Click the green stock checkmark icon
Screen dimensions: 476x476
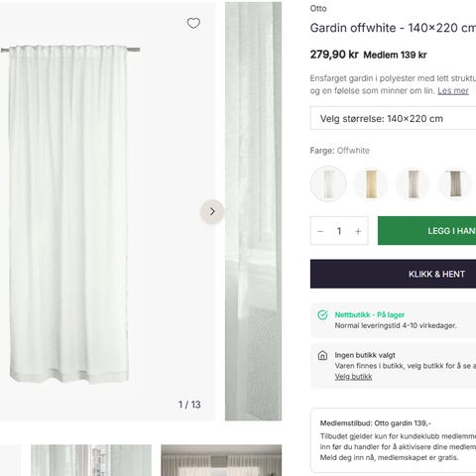[x=322, y=315]
